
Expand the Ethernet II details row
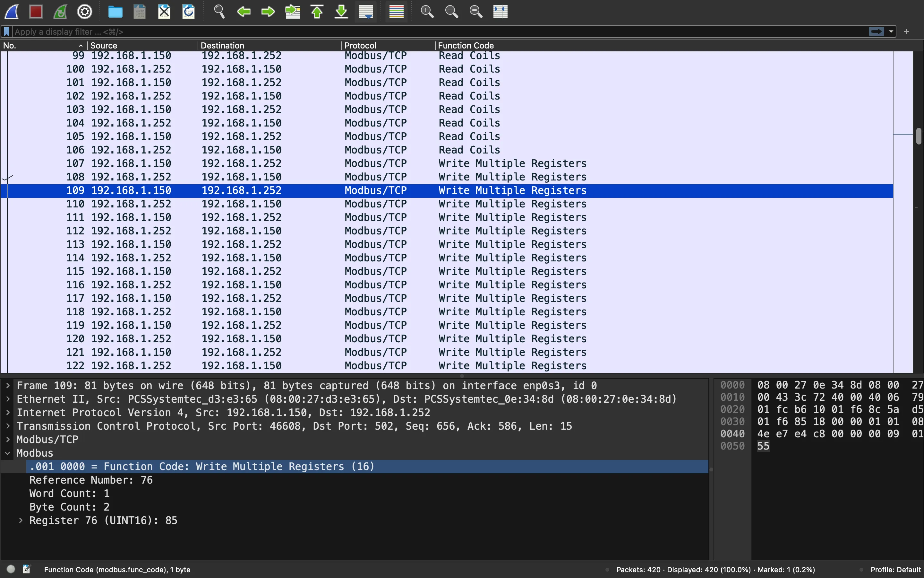click(8, 399)
